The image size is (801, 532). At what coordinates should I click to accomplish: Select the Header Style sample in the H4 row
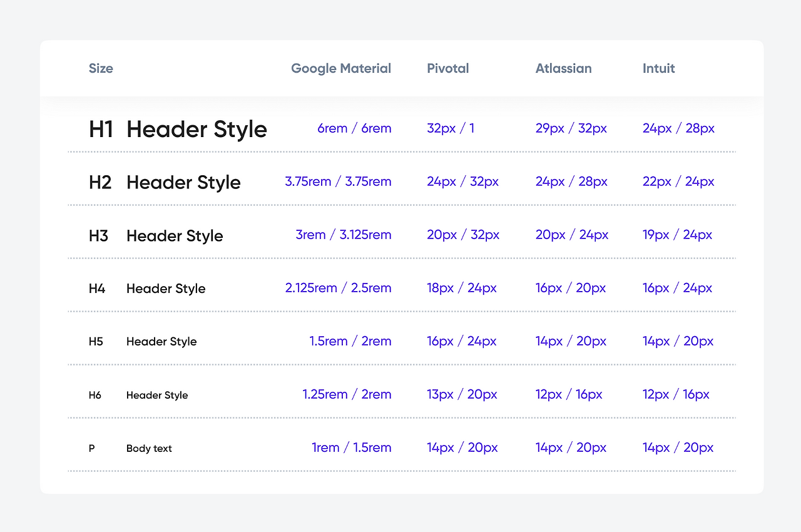(166, 289)
